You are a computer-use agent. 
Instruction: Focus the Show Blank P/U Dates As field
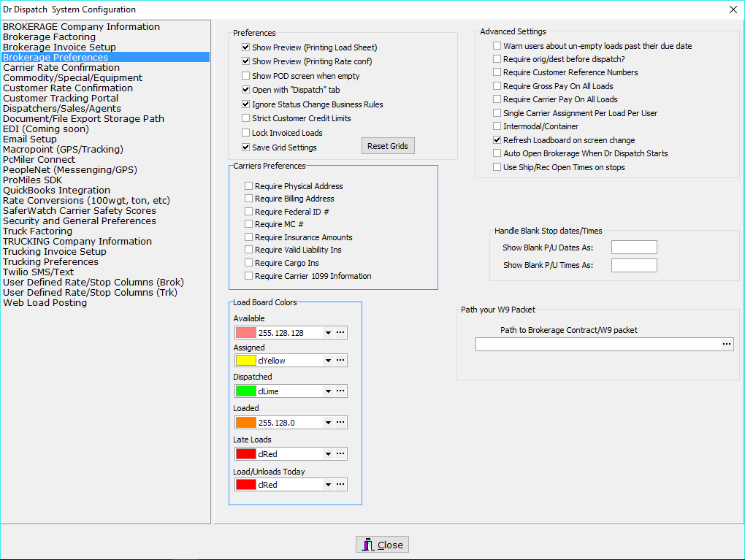tap(634, 247)
